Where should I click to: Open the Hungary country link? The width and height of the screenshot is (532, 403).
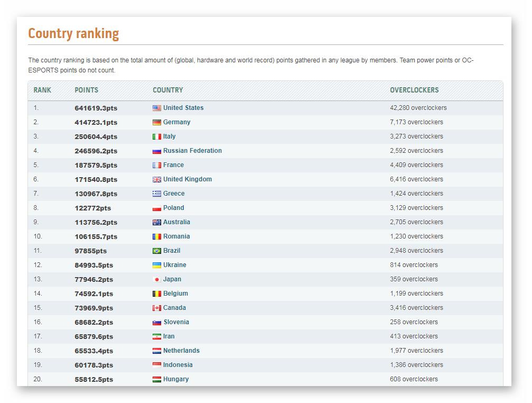point(176,379)
